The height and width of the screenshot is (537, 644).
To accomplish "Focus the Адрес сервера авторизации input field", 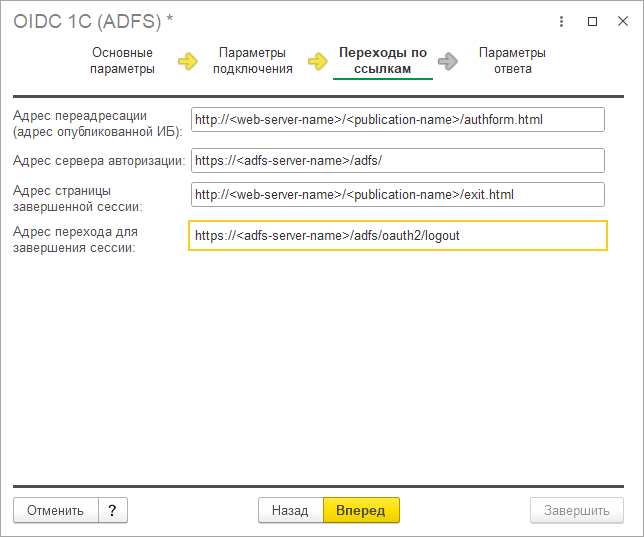I will [x=398, y=161].
